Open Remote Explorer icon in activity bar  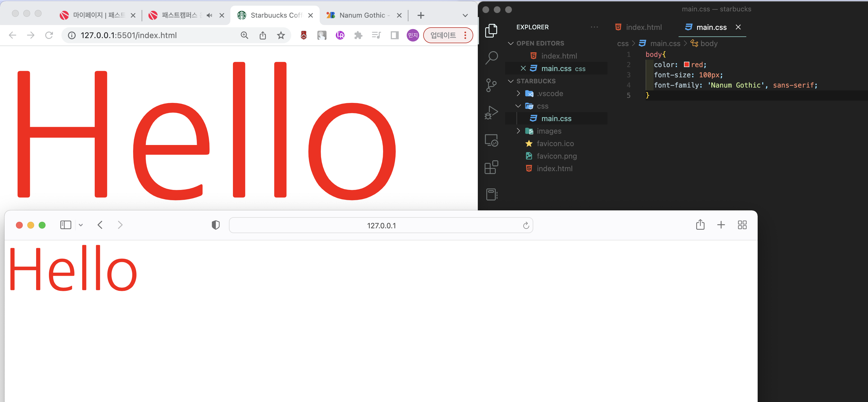point(491,140)
